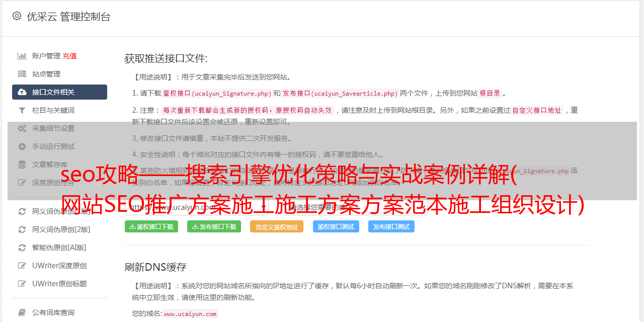Click the cloud upload icon for 接口文件相关
This screenshot has width=644, height=322.
[x=22, y=92]
